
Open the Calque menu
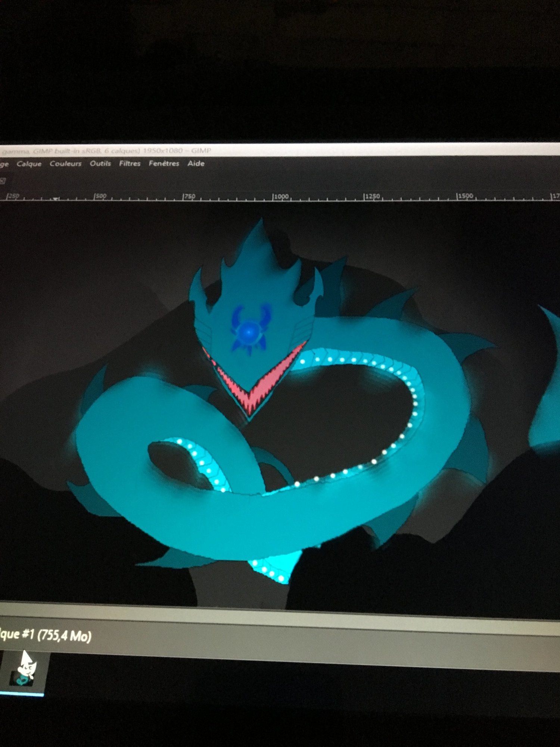(x=29, y=164)
